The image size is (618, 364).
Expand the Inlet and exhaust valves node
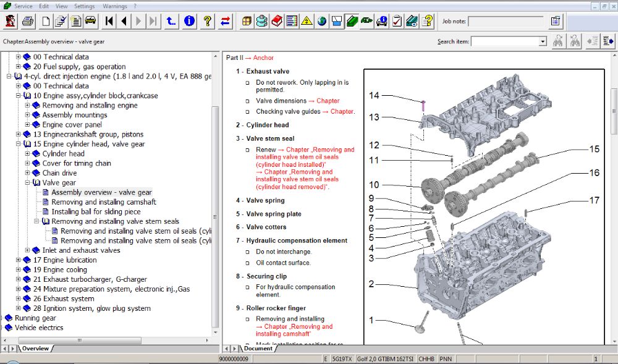[28, 250]
